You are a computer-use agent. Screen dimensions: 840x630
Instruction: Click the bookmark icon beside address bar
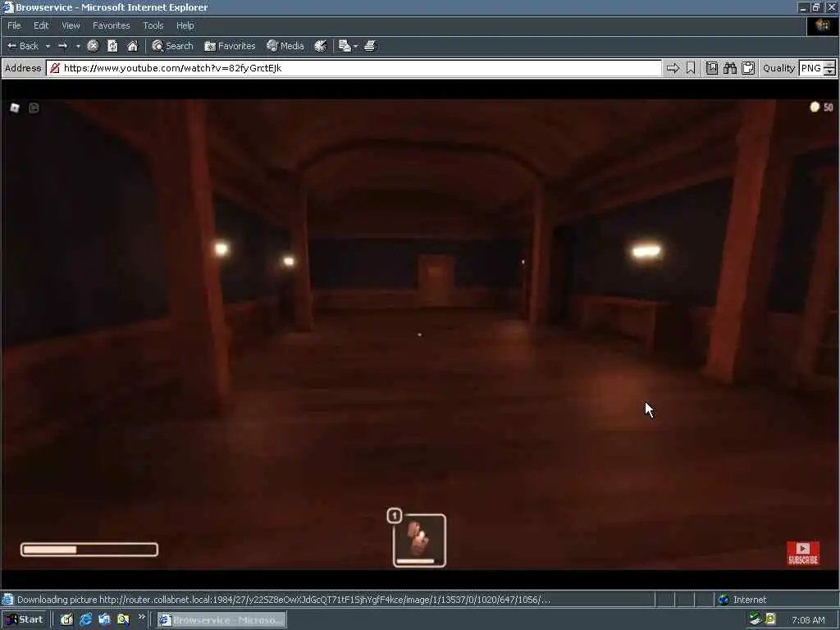[x=691, y=68]
